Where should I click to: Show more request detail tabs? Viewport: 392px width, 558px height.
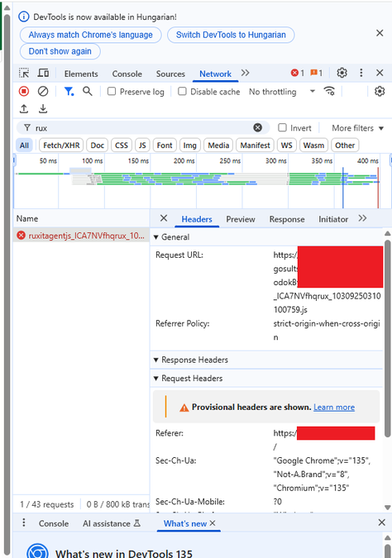tap(362, 218)
